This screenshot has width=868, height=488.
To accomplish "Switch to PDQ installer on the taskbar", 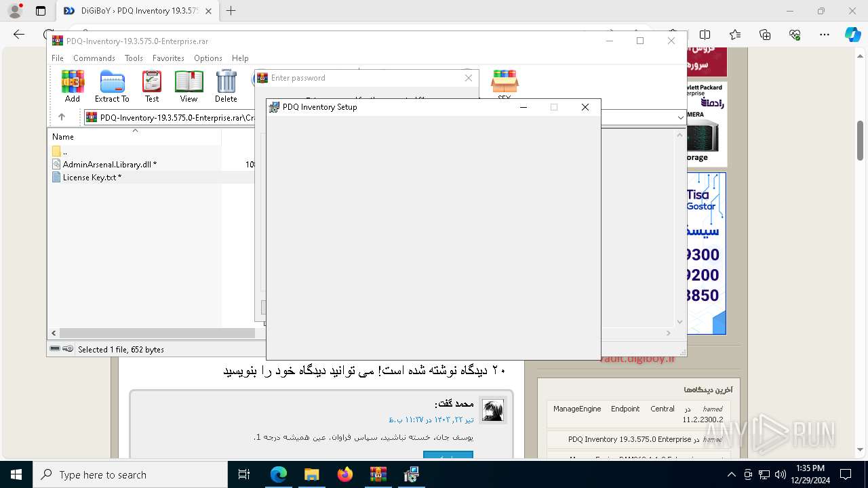I will pos(412,474).
